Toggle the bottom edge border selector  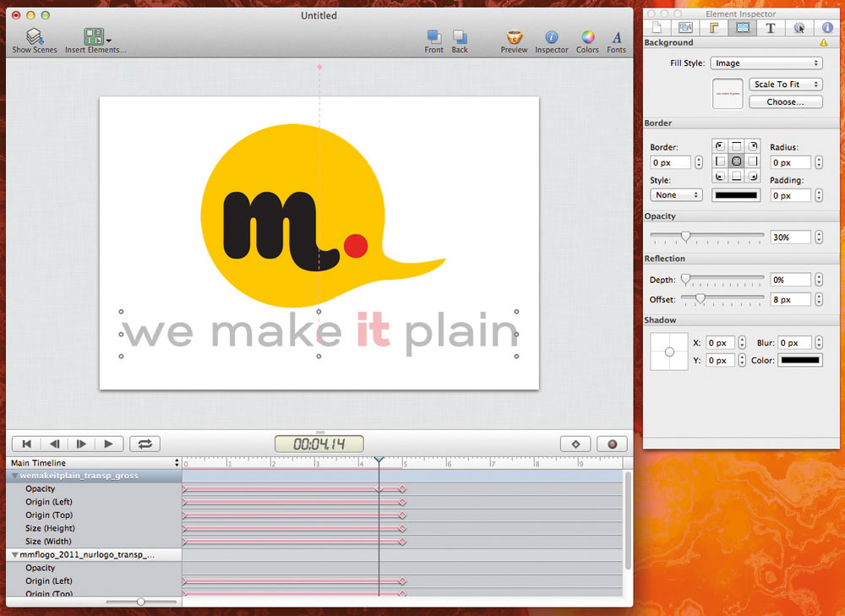(x=737, y=177)
